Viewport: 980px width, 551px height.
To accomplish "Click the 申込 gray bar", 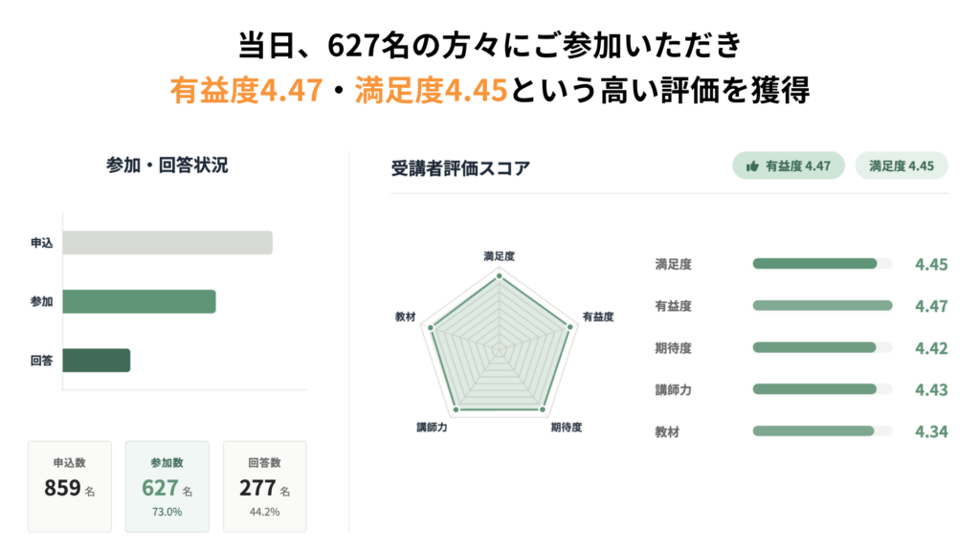I will coord(167,243).
